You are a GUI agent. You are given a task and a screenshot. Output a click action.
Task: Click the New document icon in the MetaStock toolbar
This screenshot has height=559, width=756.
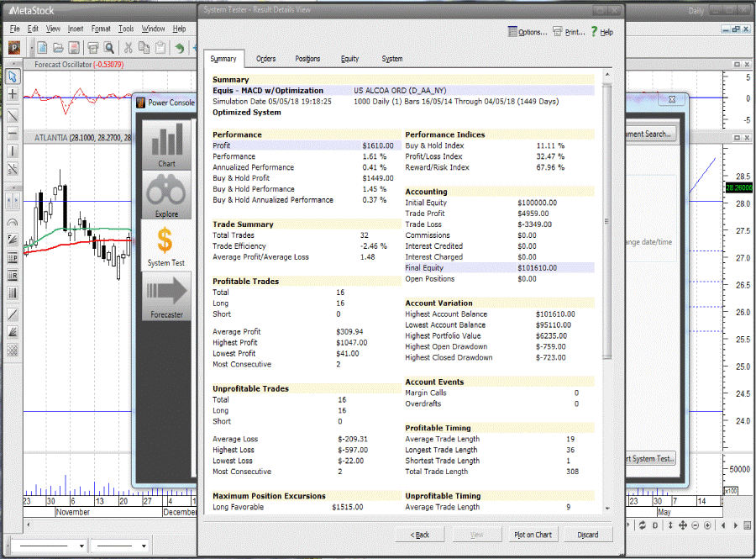(43, 48)
